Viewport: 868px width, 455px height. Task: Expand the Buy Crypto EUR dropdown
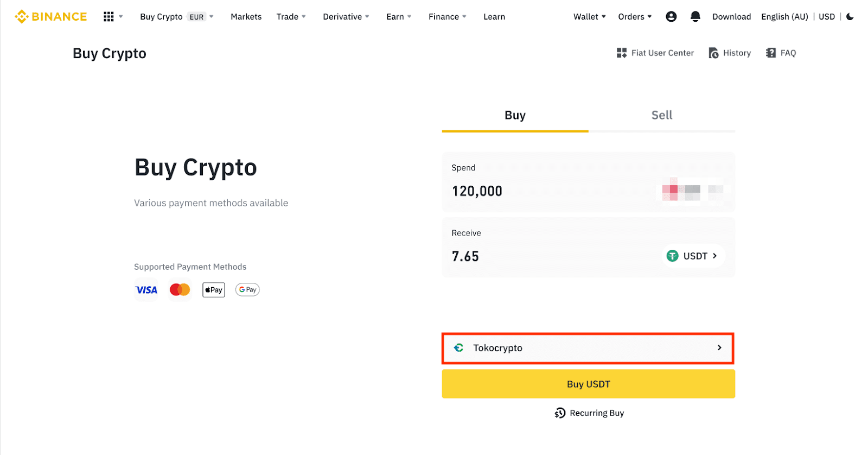click(176, 17)
